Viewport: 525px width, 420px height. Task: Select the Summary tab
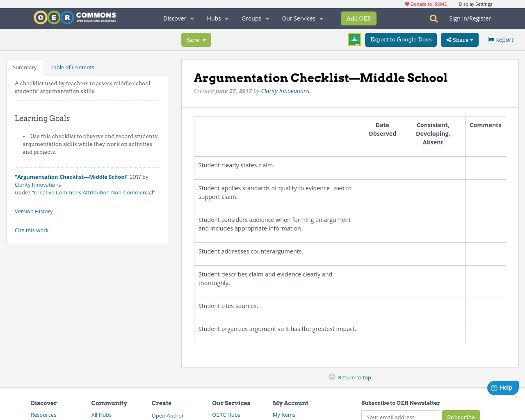(x=24, y=67)
